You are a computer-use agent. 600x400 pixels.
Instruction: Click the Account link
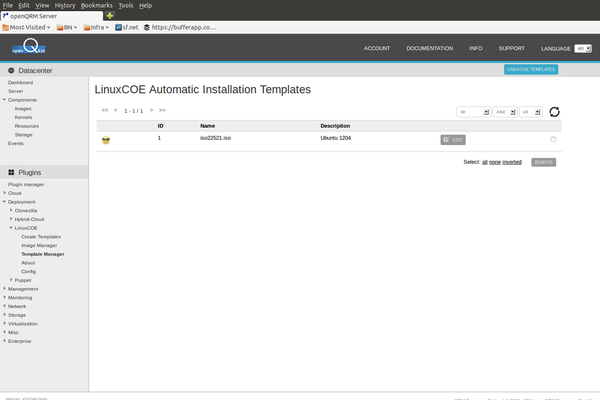(x=377, y=48)
